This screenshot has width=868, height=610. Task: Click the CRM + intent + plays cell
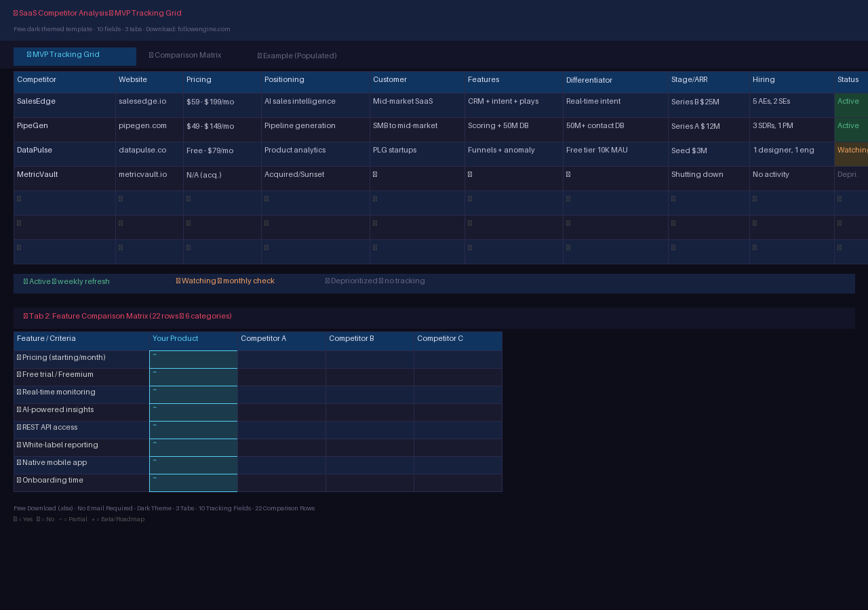pyautogui.click(x=513, y=106)
